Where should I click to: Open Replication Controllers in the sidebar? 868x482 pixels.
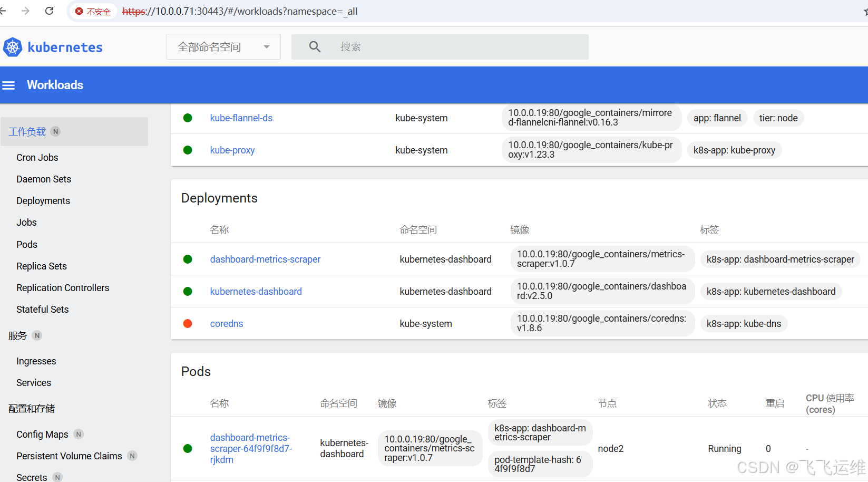point(63,288)
